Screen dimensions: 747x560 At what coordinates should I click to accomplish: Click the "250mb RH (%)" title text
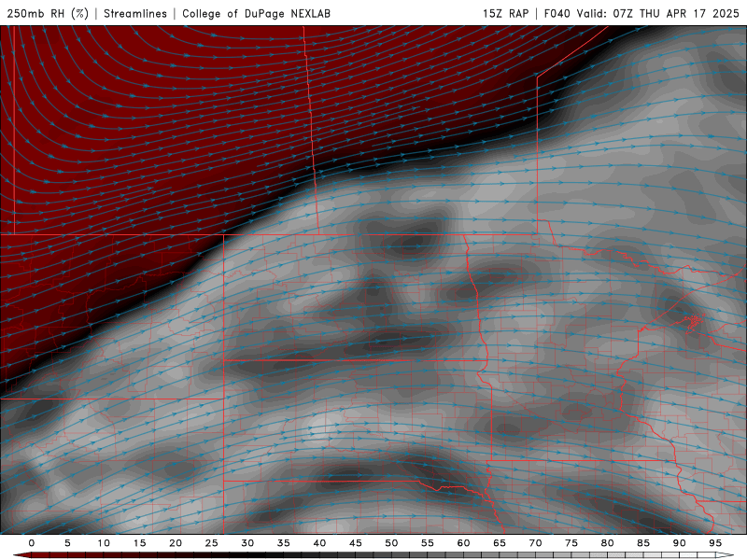click(x=48, y=13)
